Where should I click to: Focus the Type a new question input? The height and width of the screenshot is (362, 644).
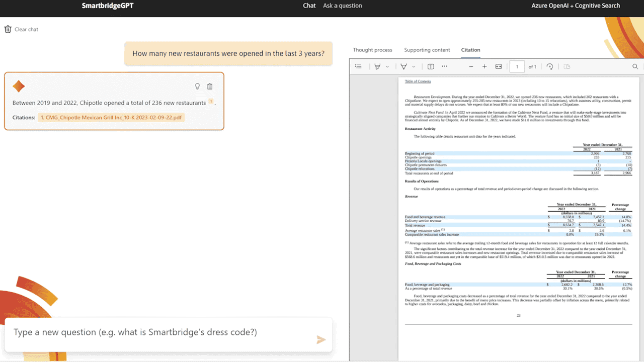[168, 335]
